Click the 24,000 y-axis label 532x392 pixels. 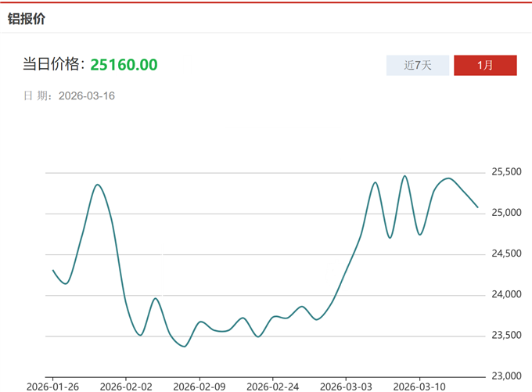pyautogui.click(x=506, y=295)
